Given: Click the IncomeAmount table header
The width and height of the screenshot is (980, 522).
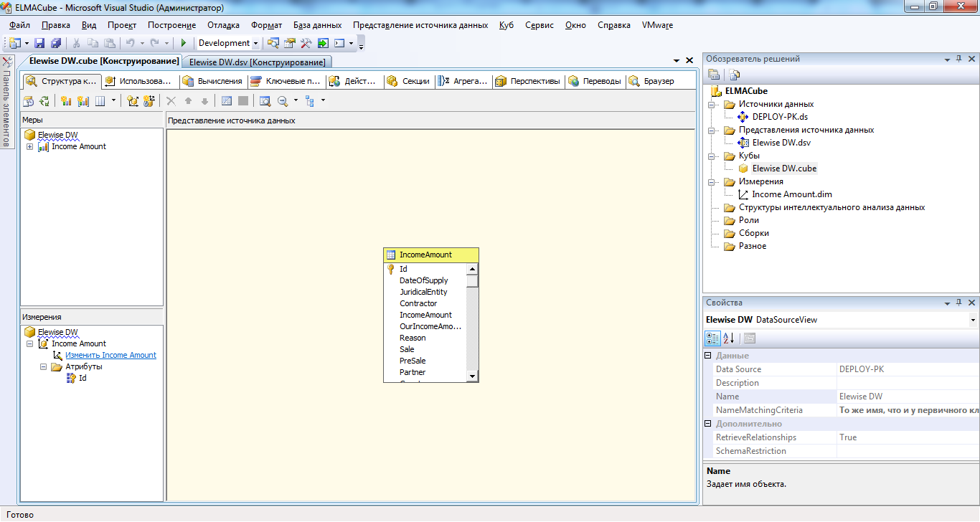Looking at the screenshot, I should pyautogui.click(x=431, y=255).
